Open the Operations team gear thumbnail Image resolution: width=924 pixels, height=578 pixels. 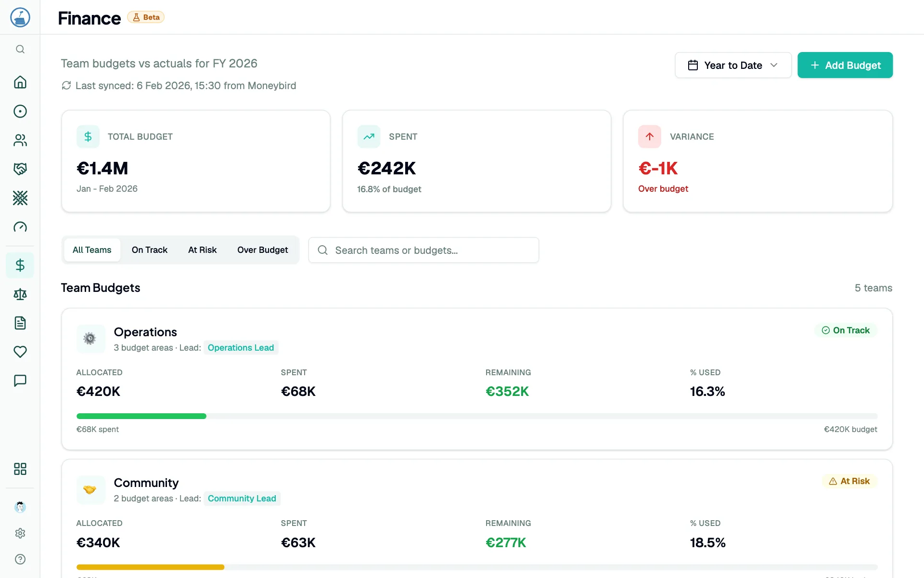(90, 339)
